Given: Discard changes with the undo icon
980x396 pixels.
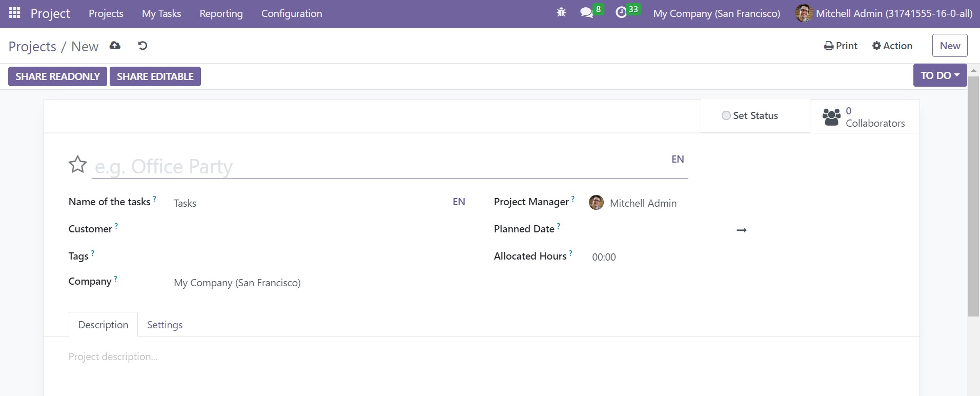Looking at the screenshot, I should click(142, 46).
